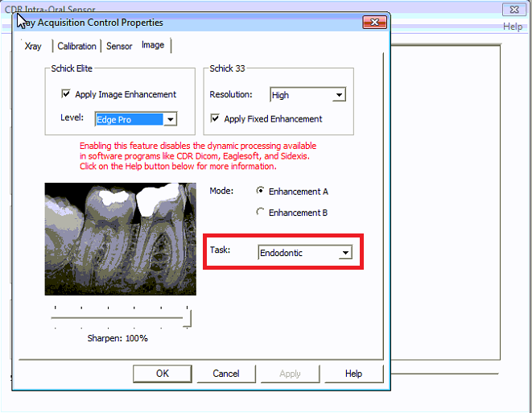Close the Acquisition Control Properties dialog
This screenshot has width=532, height=413.
pos(373,23)
